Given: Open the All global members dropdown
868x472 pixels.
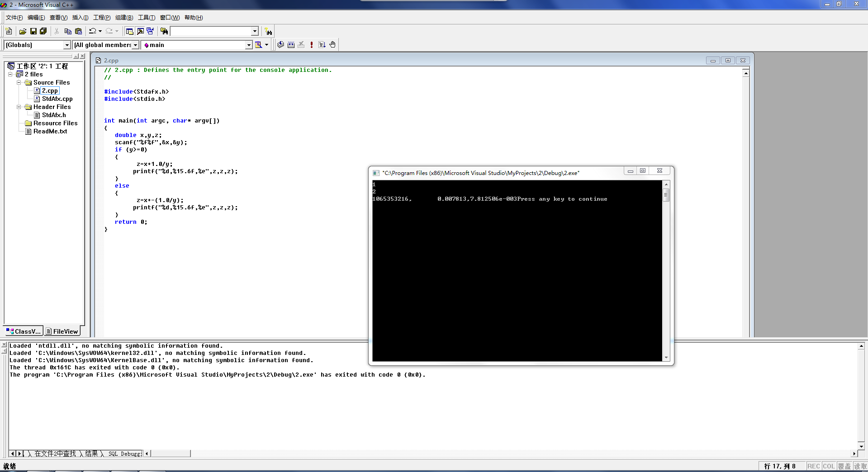Looking at the screenshot, I should coord(135,45).
